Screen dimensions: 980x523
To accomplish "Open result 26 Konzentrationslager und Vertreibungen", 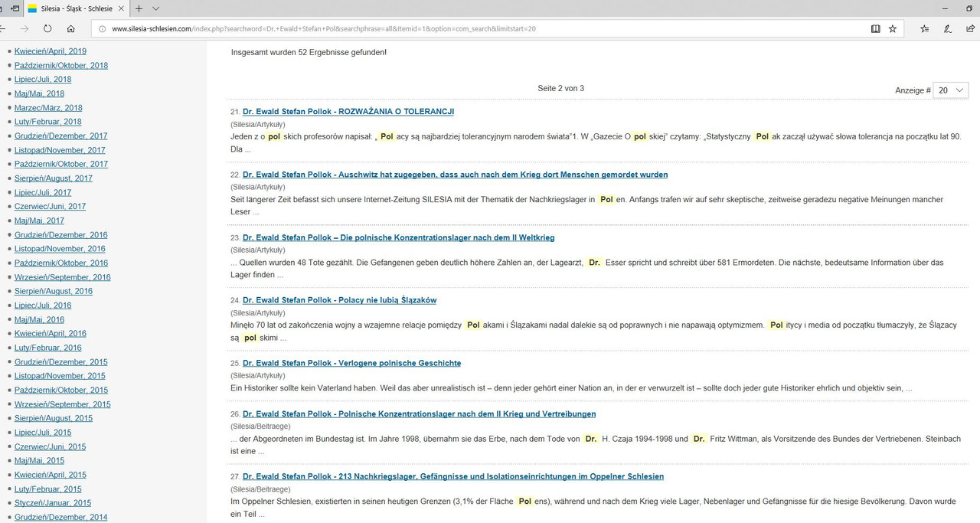I will click(419, 413).
